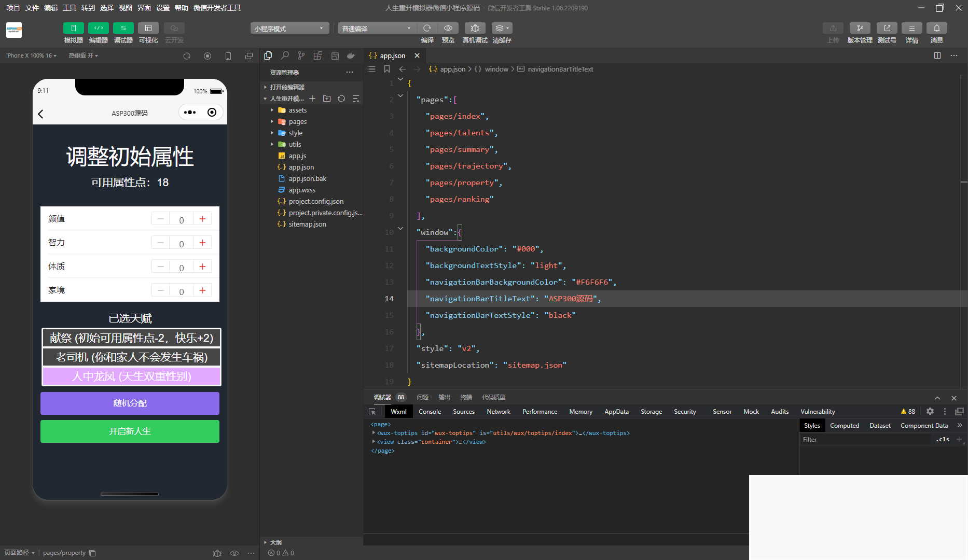This screenshot has width=968, height=560.
Task: Switch to the Console tab
Action: coord(430,411)
